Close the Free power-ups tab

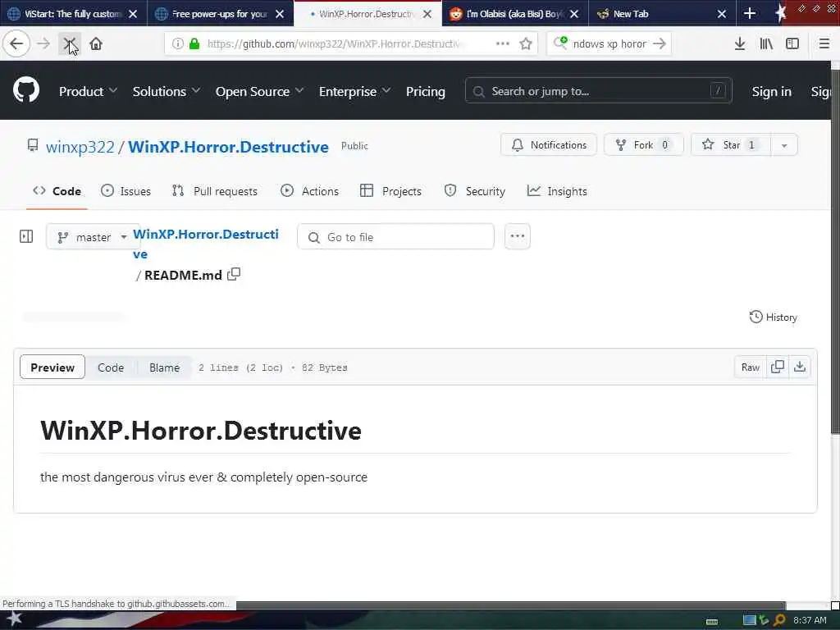280,14
